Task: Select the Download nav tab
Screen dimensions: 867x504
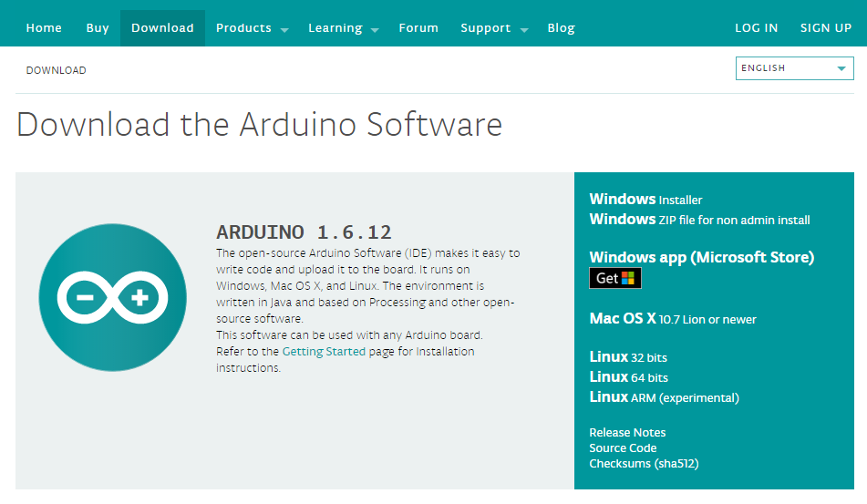Action: 162,27
